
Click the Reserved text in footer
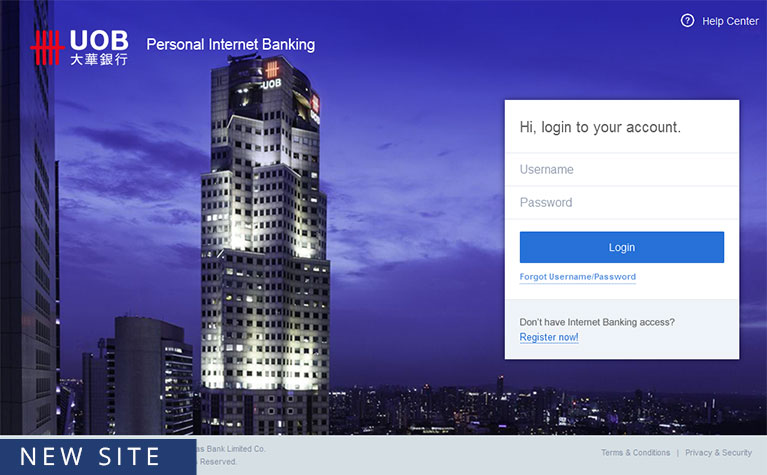click(x=217, y=461)
